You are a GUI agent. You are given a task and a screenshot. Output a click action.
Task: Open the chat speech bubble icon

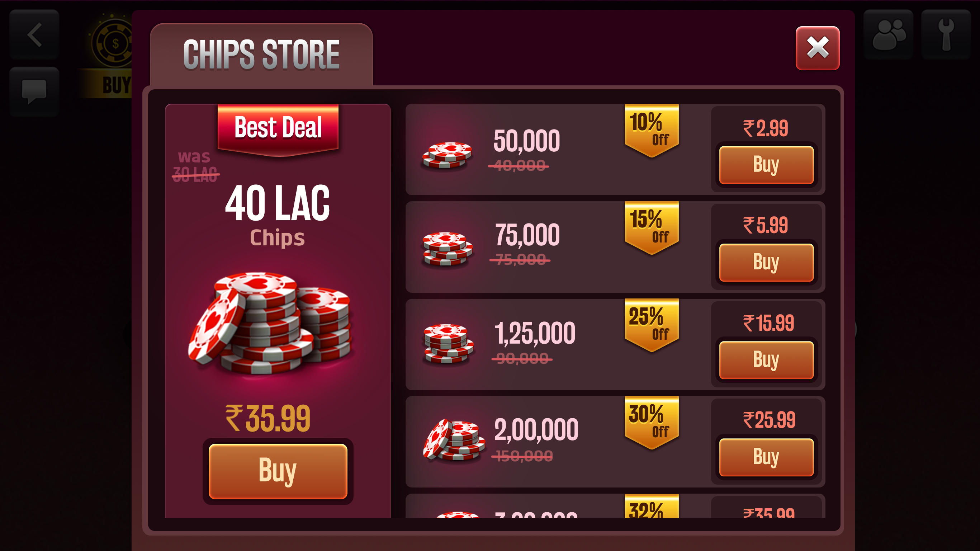pos(34,92)
